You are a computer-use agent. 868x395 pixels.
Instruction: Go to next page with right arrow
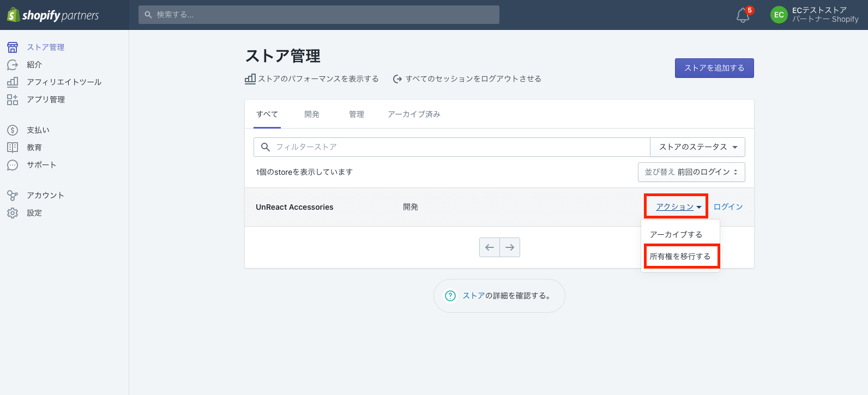pos(510,247)
